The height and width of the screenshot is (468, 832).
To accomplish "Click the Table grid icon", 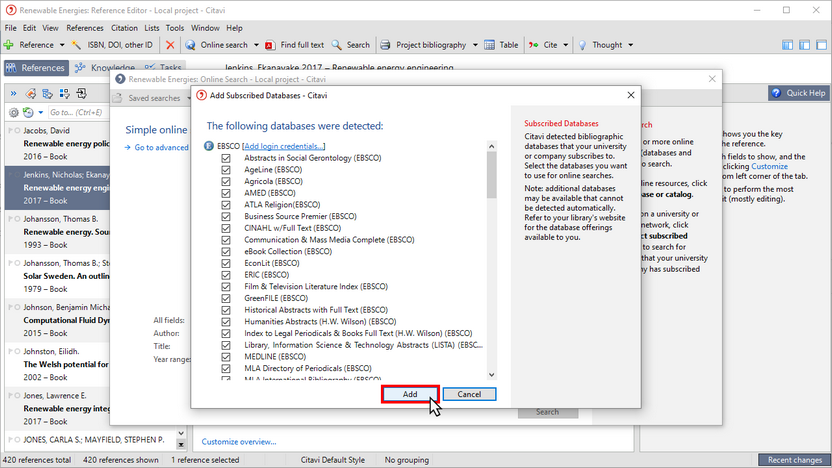I will click(x=489, y=45).
